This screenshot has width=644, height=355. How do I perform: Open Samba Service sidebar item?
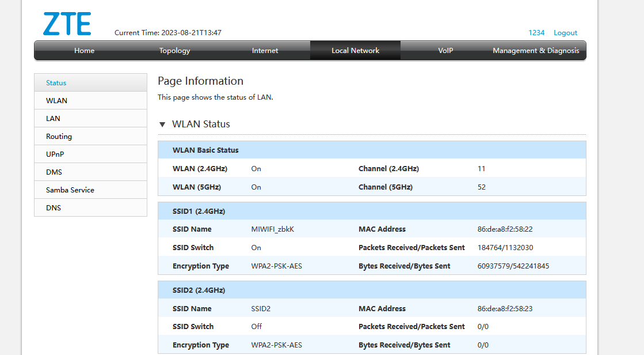[x=70, y=190]
